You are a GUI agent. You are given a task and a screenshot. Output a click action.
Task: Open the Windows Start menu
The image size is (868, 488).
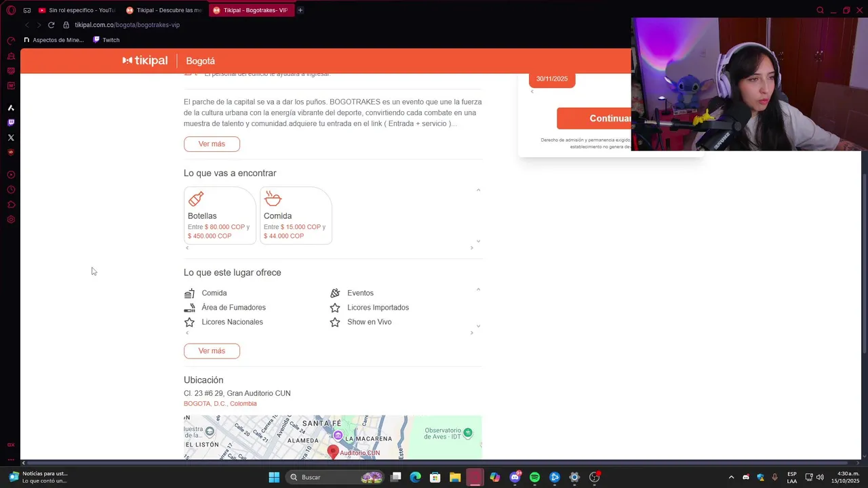click(274, 477)
